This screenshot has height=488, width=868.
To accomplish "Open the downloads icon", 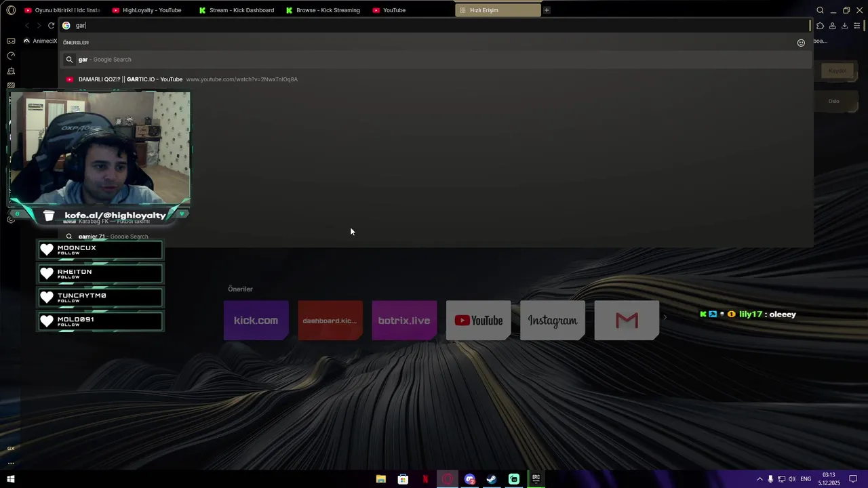I will [x=844, y=26].
